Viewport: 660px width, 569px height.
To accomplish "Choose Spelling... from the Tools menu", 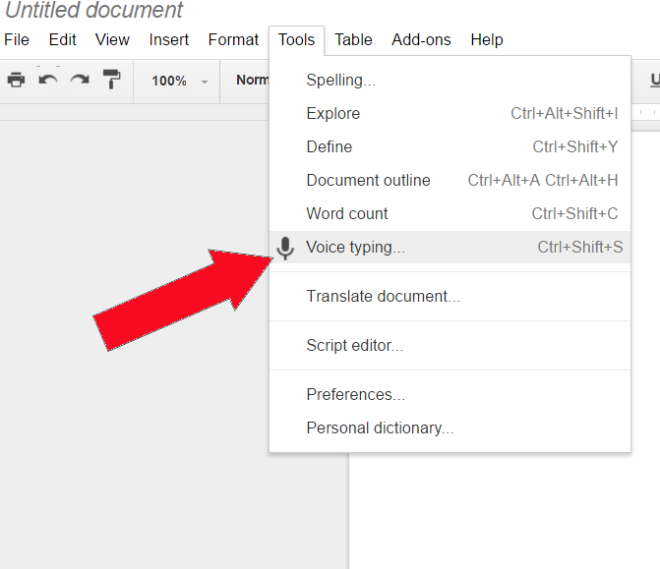I will point(341,80).
